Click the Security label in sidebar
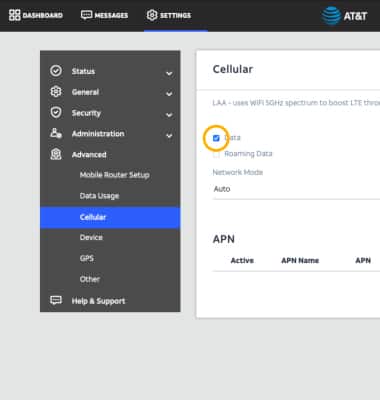The height and width of the screenshot is (400, 380). pyautogui.click(x=86, y=113)
